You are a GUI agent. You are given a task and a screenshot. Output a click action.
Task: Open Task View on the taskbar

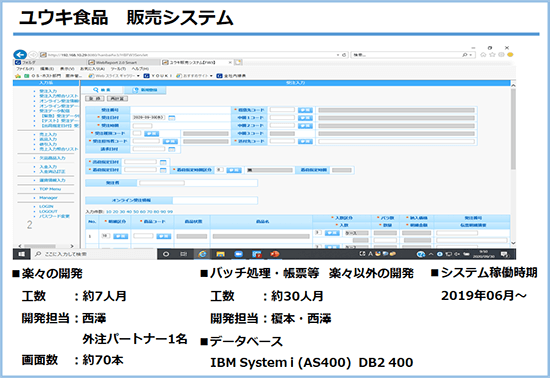tap(183, 254)
